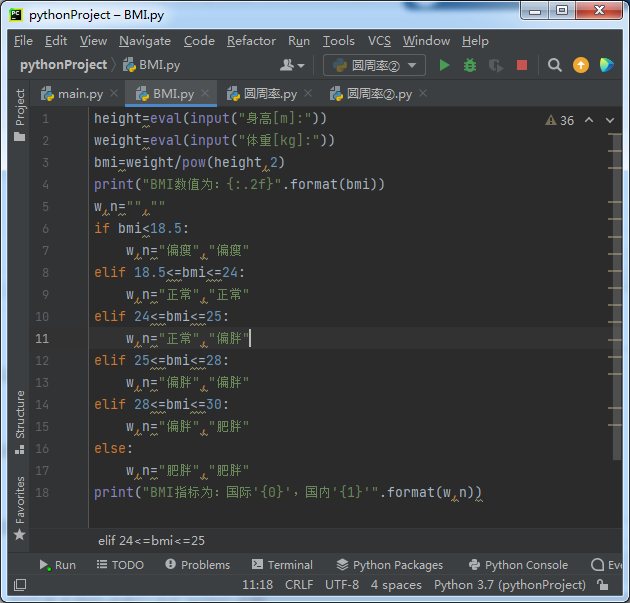Change Python 3.7 interpreter in status bar
The height and width of the screenshot is (603, 630).
tap(509, 585)
